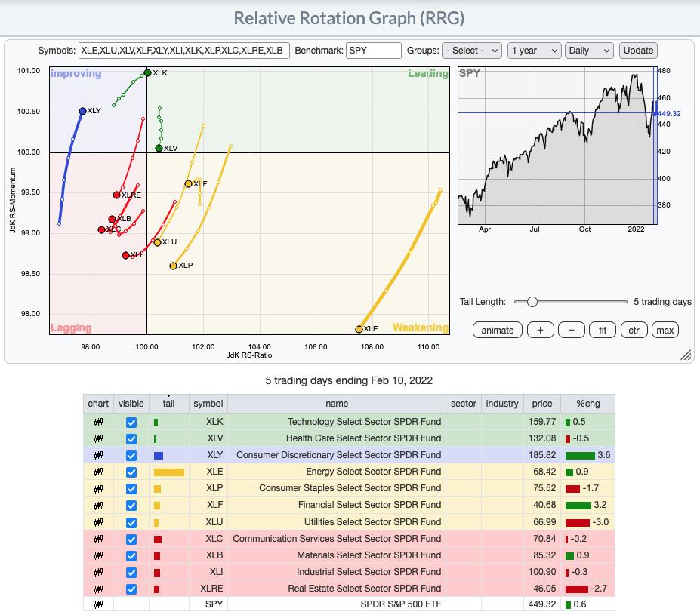This screenshot has height=615, width=700.
Task: Open candlestick chart icon for XLV row
Action: click(x=98, y=438)
